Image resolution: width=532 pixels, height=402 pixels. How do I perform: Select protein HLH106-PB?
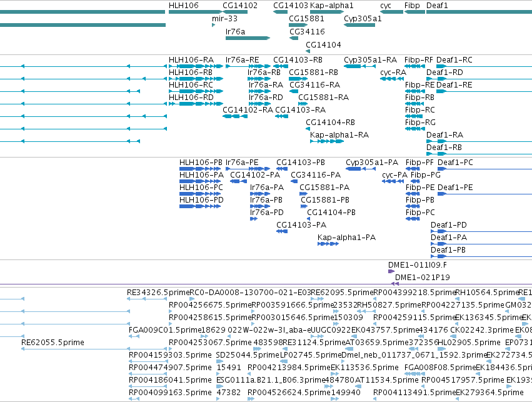[200, 169]
